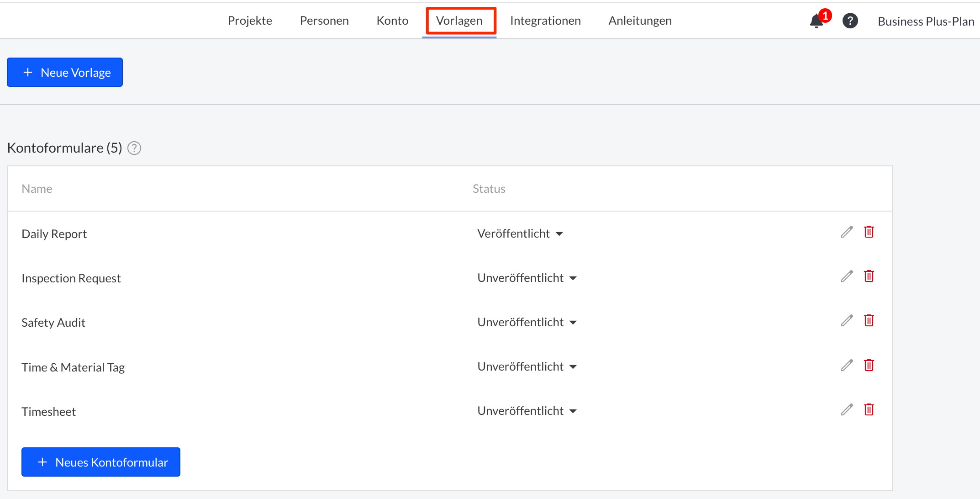Click the Neue Vorlage button
The image size is (980, 499).
click(x=65, y=72)
